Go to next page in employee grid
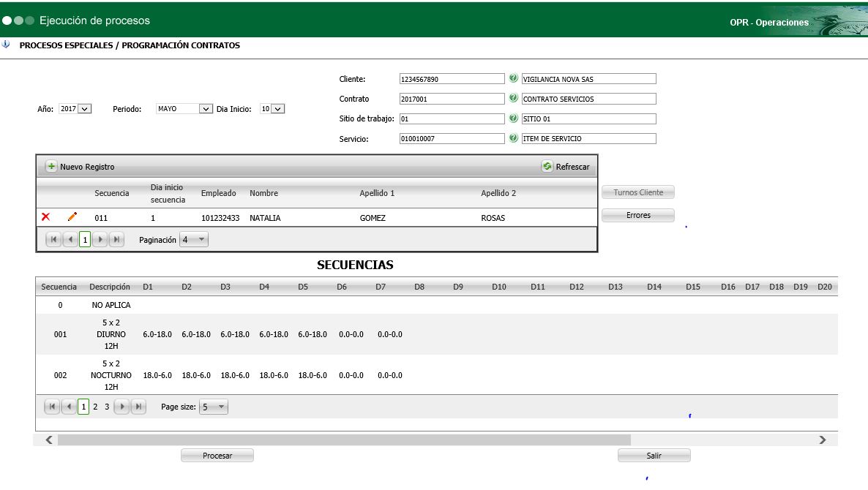The width and height of the screenshot is (868, 490). point(100,239)
